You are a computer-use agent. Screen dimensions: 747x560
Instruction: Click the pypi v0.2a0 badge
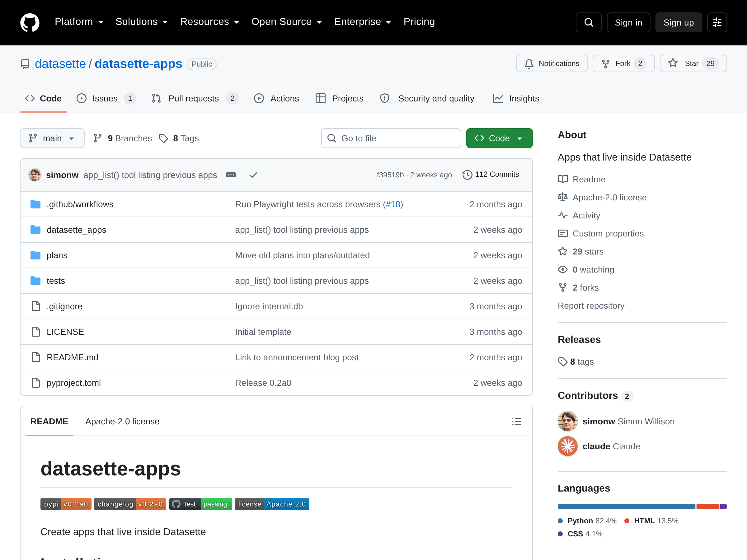tap(66, 504)
